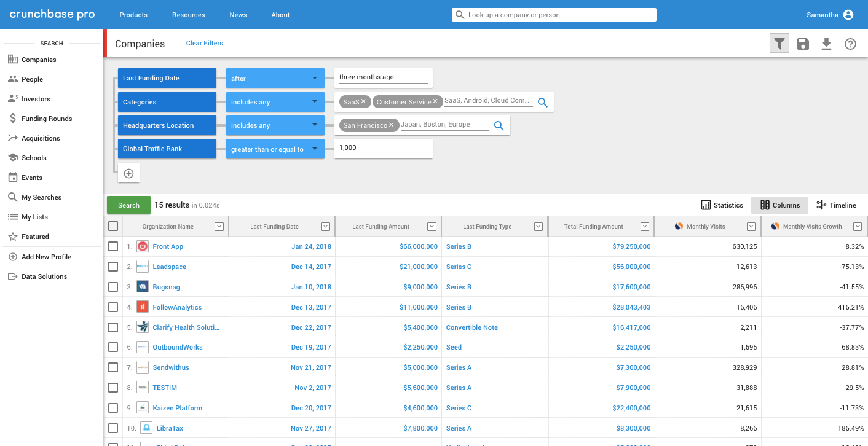Image resolution: width=868 pixels, height=446 pixels.
Task: Open the 'greater than or equal to' dropdown
Action: pyautogui.click(x=275, y=149)
